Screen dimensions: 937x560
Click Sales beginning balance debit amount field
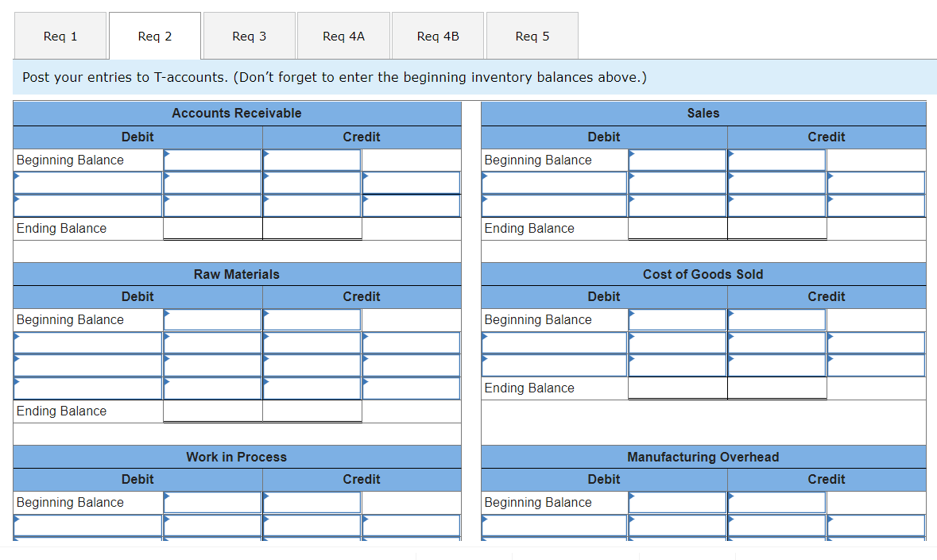click(x=678, y=160)
